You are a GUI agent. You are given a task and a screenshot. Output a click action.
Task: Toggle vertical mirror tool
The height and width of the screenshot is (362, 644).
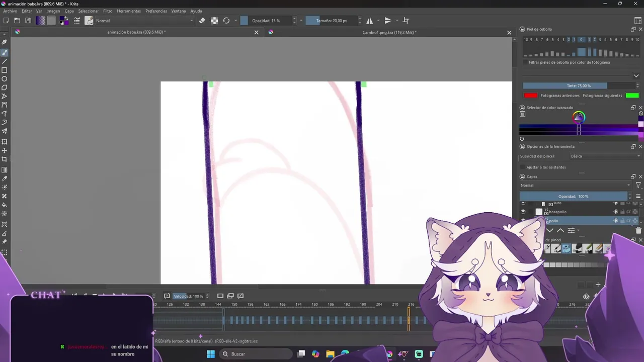pyautogui.click(x=388, y=21)
